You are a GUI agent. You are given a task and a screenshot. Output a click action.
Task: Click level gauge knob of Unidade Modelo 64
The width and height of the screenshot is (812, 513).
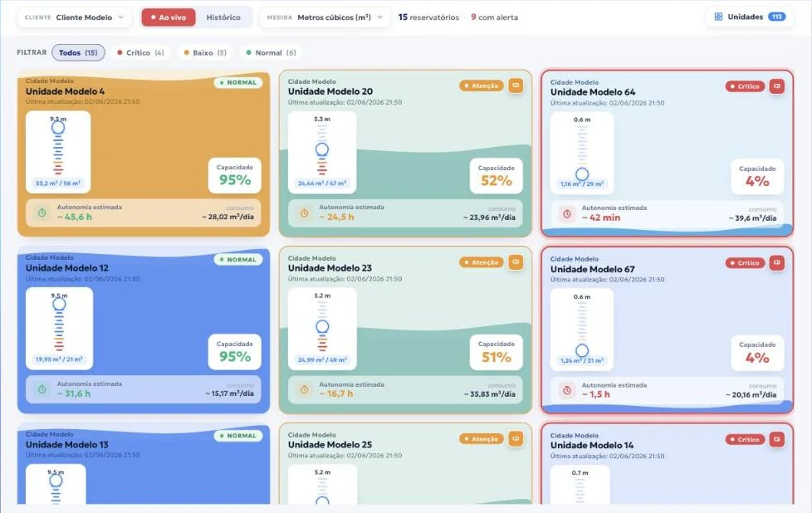click(x=582, y=174)
